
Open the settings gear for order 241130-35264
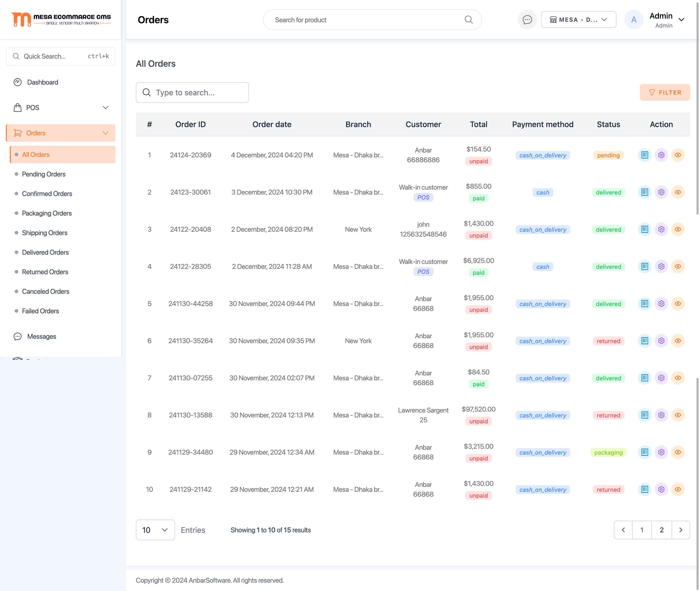point(661,341)
